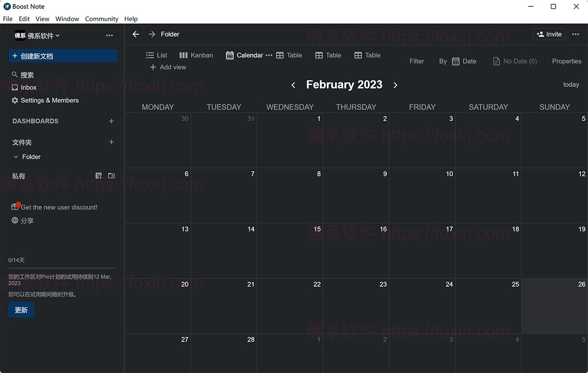Click the search 搜索 icon in sidebar
Image resolution: width=588 pixels, height=373 pixels.
coord(15,74)
